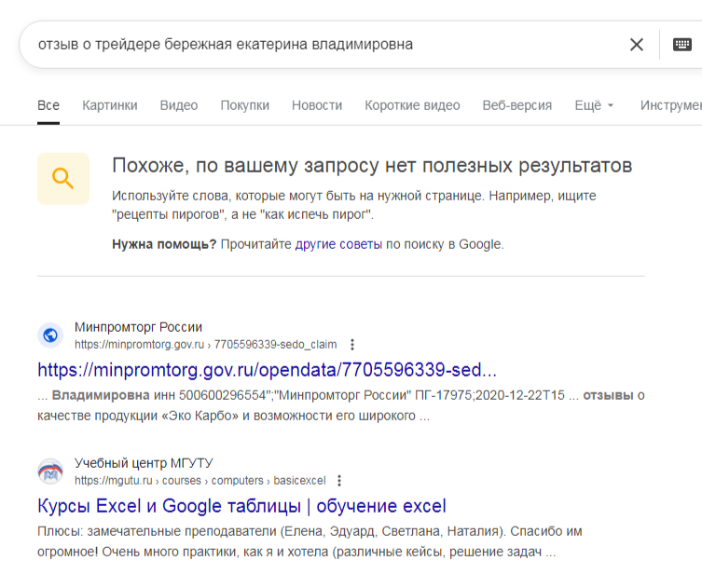Open the minpromtorg.gov.ru opendata result link
The height and width of the screenshot is (588, 702).
click(x=267, y=369)
